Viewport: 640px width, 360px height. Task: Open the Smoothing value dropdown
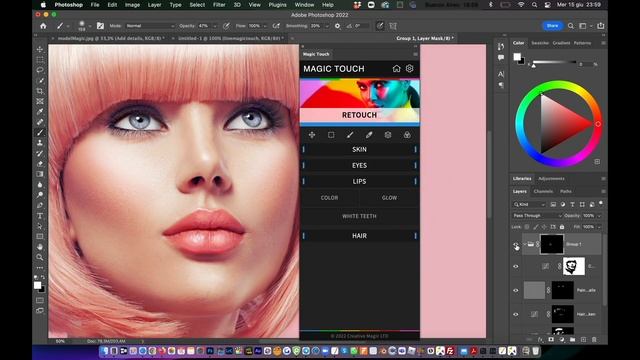pos(327,26)
